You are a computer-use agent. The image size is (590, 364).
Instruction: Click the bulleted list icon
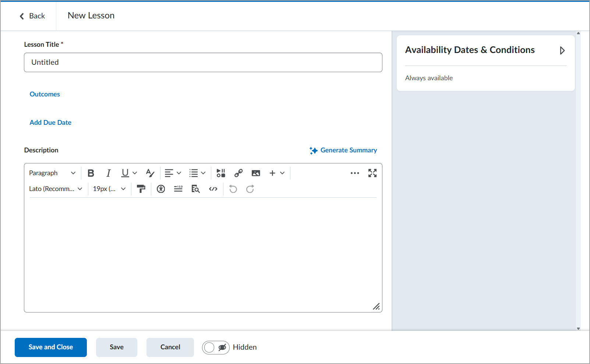pyautogui.click(x=194, y=173)
